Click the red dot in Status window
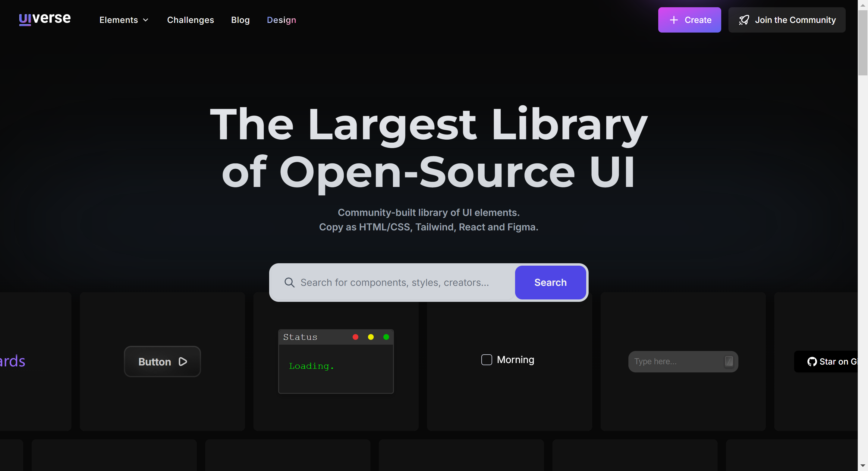The width and height of the screenshot is (868, 471). pyautogui.click(x=355, y=337)
